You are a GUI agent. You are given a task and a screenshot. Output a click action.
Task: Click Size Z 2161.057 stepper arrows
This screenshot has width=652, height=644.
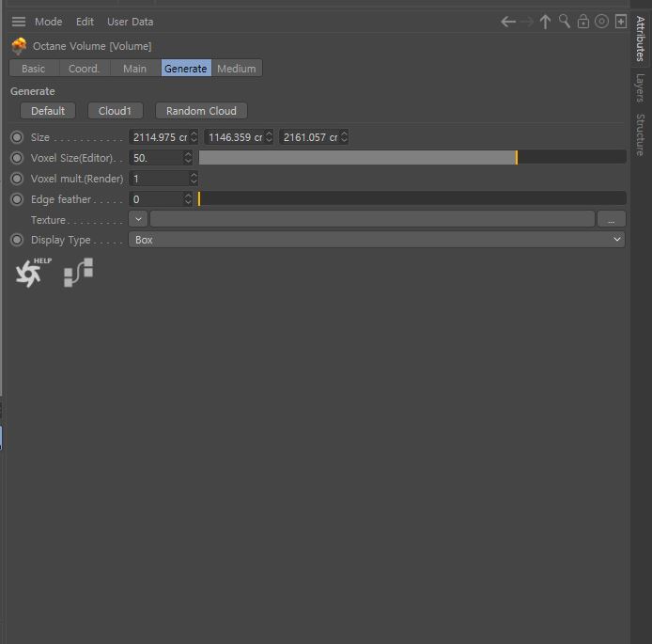[344, 137]
